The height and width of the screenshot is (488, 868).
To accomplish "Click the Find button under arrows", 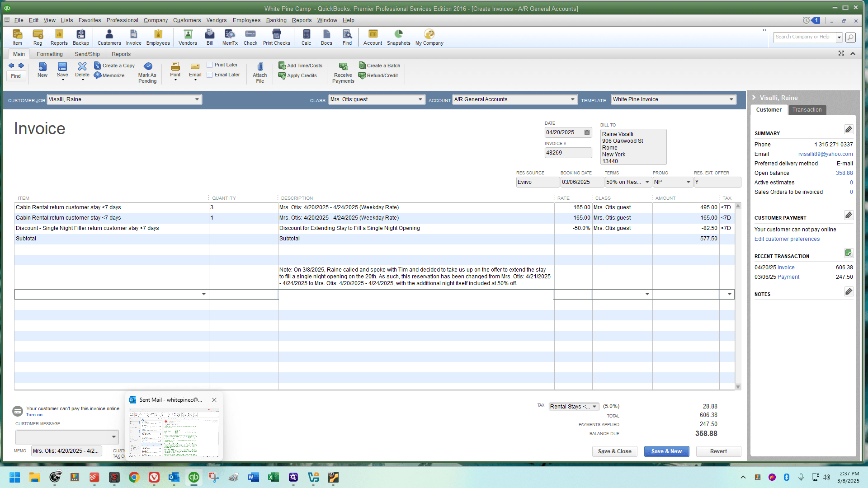I will (x=16, y=76).
